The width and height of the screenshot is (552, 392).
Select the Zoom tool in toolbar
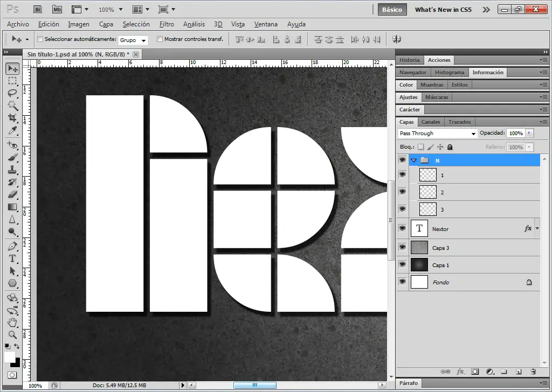click(x=12, y=334)
